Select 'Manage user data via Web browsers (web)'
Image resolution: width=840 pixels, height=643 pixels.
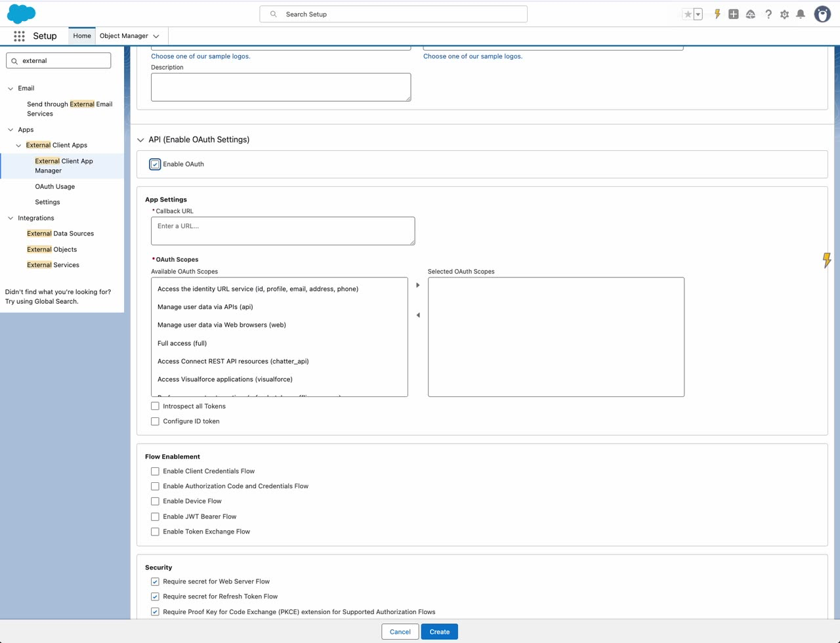222,325
